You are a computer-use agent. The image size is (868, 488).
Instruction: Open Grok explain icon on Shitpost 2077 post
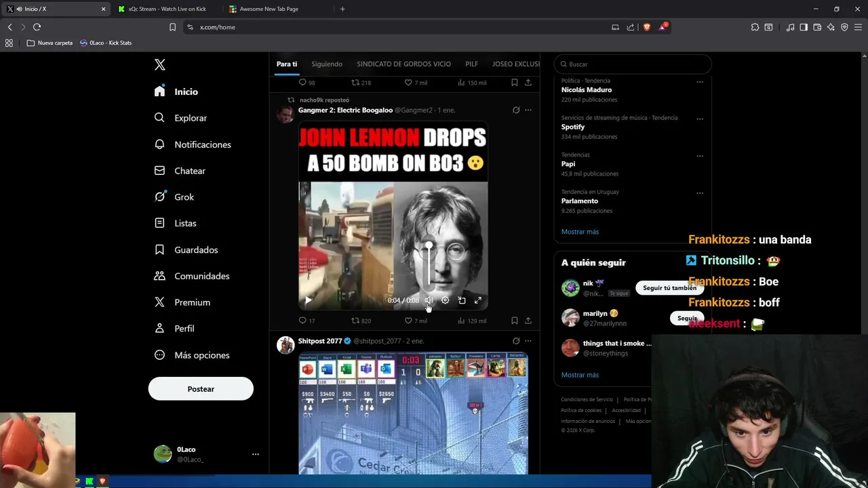(x=516, y=341)
